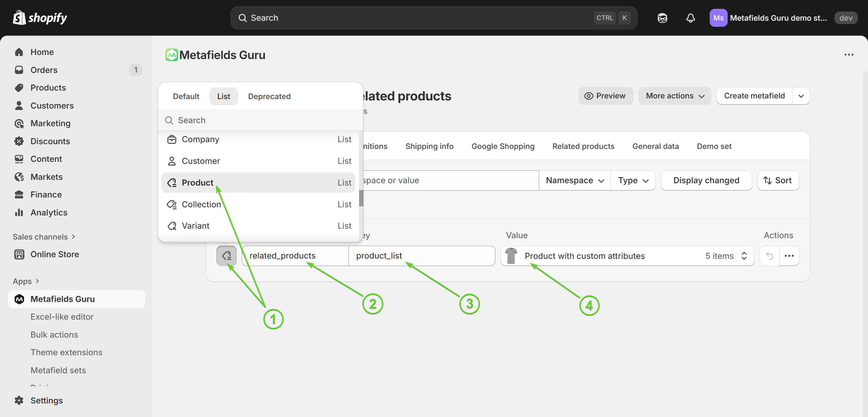The height and width of the screenshot is (417, 868).
Task: Toggle the Display changed filter
Action: [706, 181]
